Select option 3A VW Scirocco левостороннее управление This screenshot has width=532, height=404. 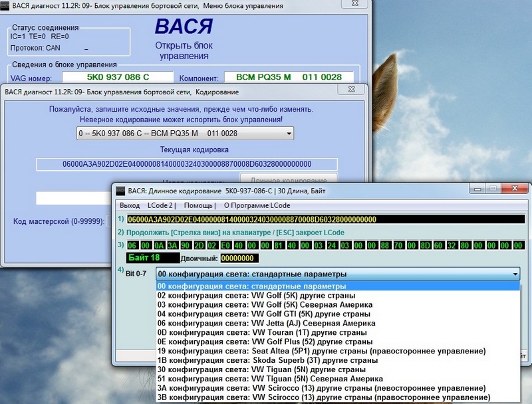click(338, 388)
